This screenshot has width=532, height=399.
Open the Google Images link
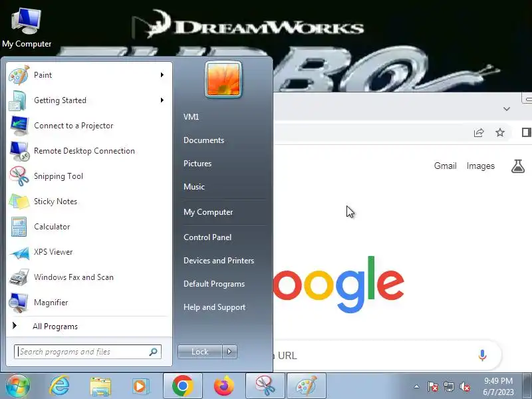point(480,166)
